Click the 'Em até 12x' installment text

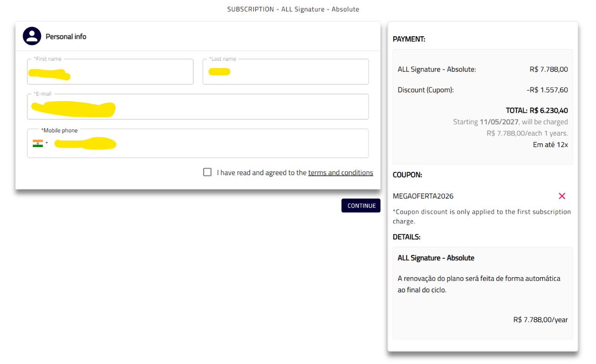[550, 145]
